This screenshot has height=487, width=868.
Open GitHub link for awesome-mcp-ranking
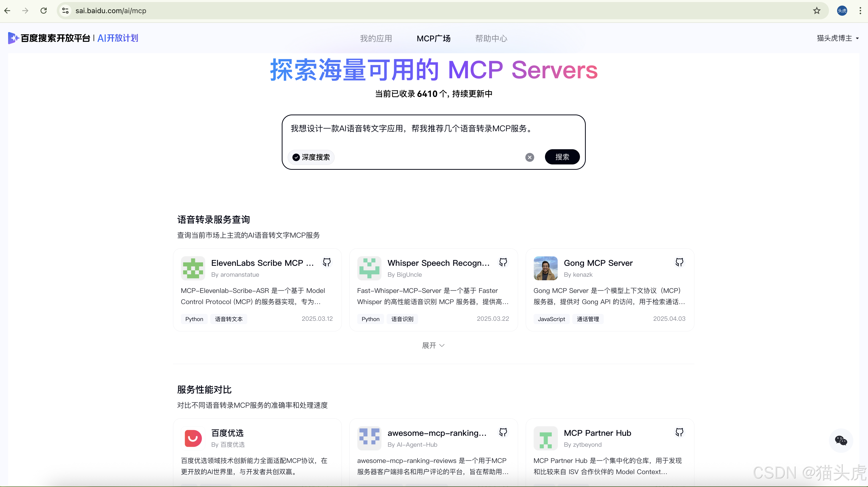[x=503, y=432]
